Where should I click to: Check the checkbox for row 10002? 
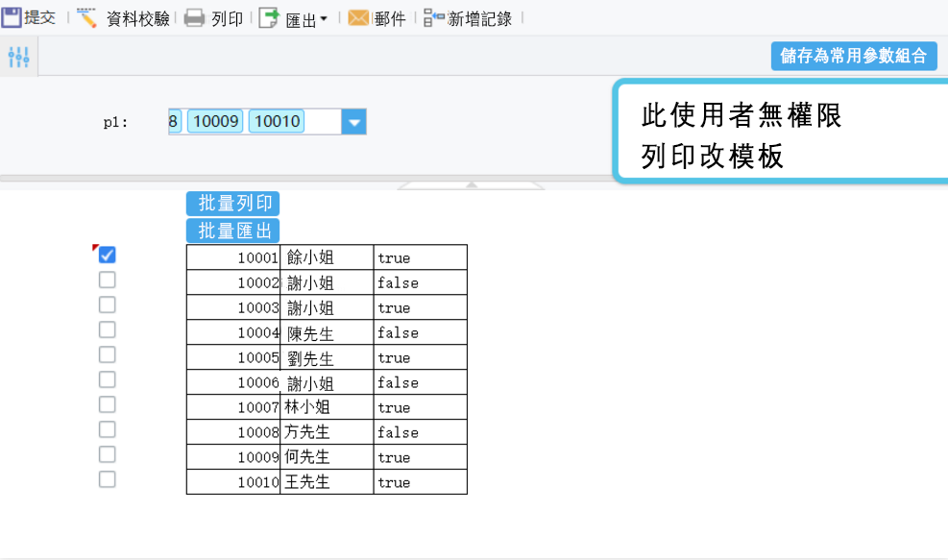107,280
